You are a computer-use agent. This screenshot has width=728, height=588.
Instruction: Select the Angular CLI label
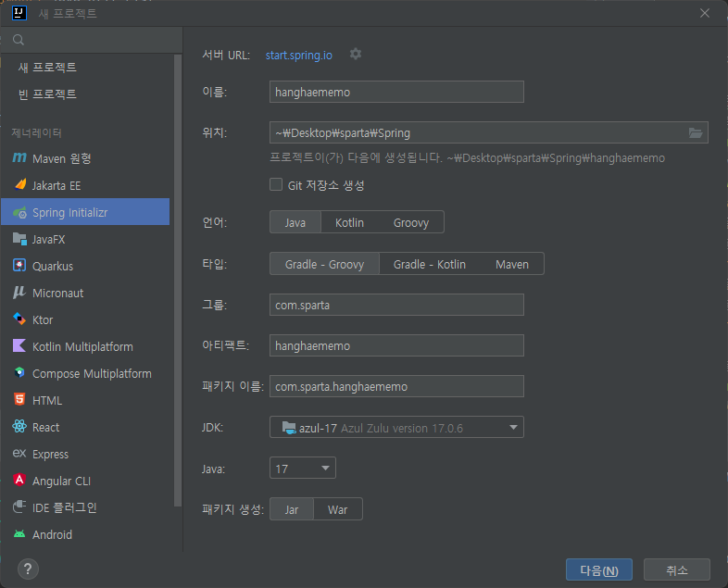61,482
